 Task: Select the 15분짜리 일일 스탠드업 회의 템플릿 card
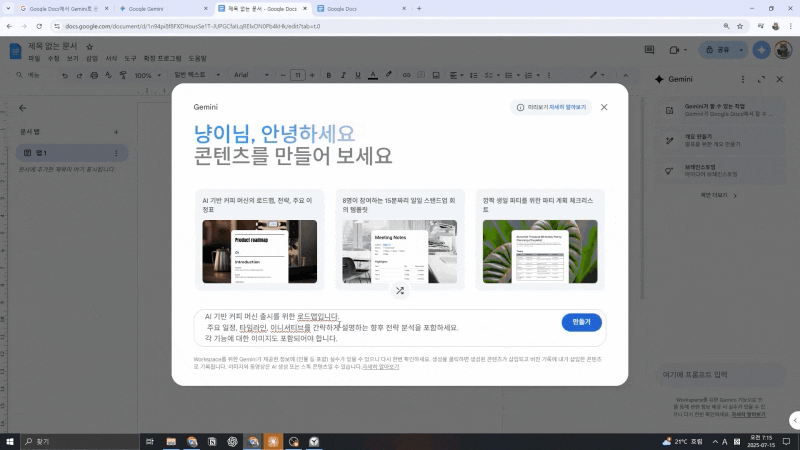[399, 239]
